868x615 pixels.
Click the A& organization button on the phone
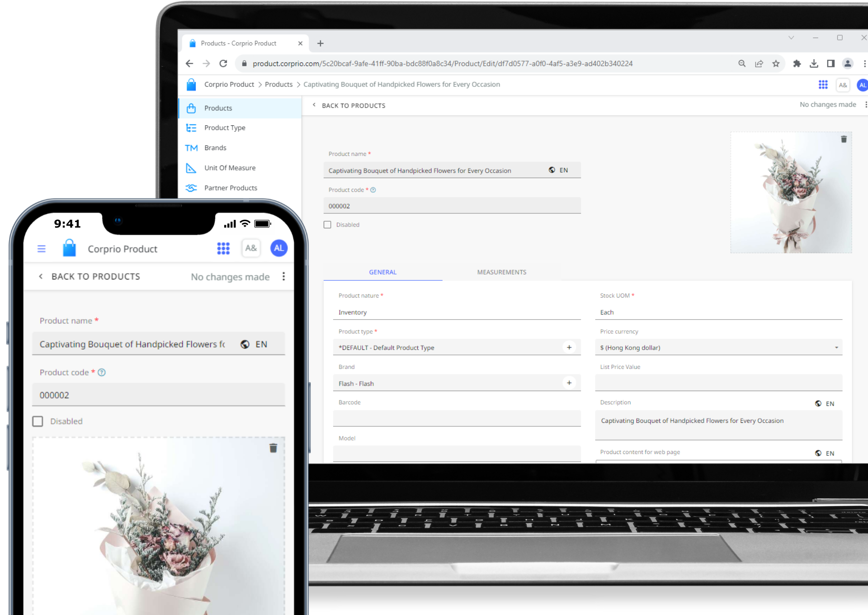coord(251,248)
